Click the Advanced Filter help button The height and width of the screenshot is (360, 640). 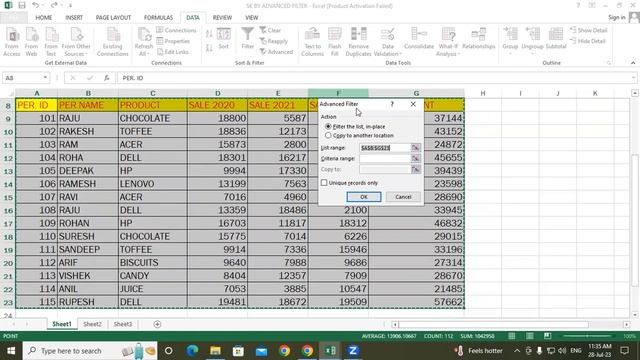coord(392,104)
